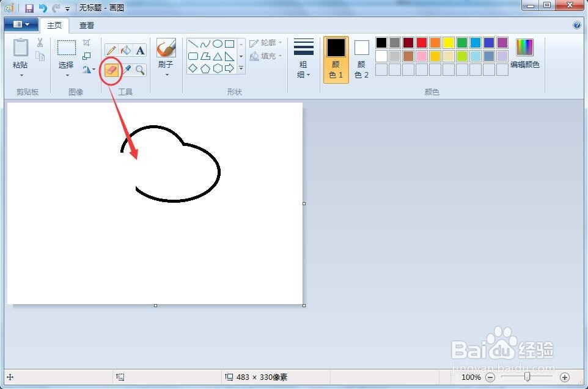Screen dimensions: 588x389
Task: Click the zoom in plus button
Action: [x=565, y=377]
